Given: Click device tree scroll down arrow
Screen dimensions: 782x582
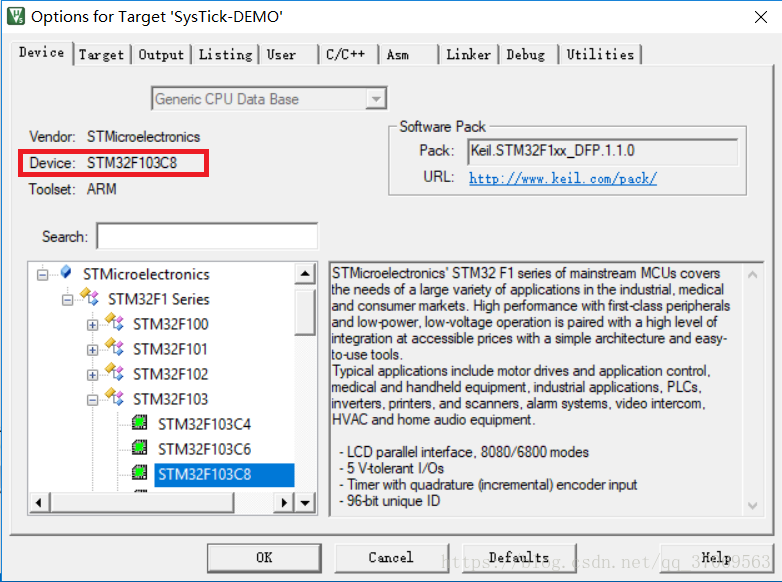Looking at the screenshot, I should tap(305, 503).
